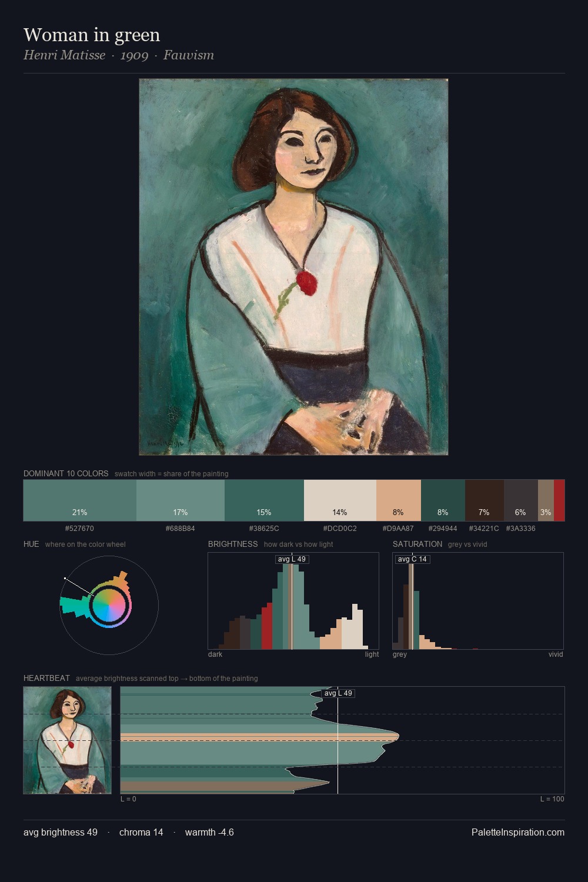Select the 3% taupe swatch
The height and width of the screenshot is (882, 588).
tap(546, 500)
